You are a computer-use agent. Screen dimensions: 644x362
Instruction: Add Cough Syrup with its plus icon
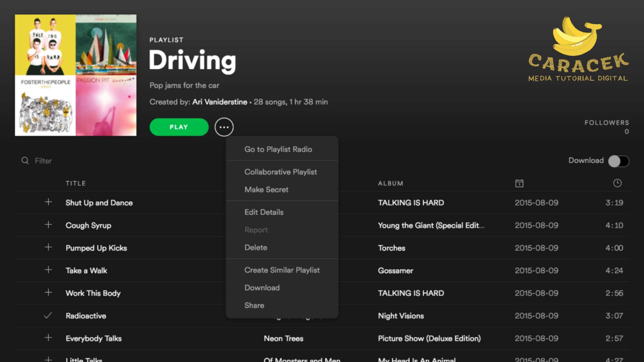tap(48, 224)
